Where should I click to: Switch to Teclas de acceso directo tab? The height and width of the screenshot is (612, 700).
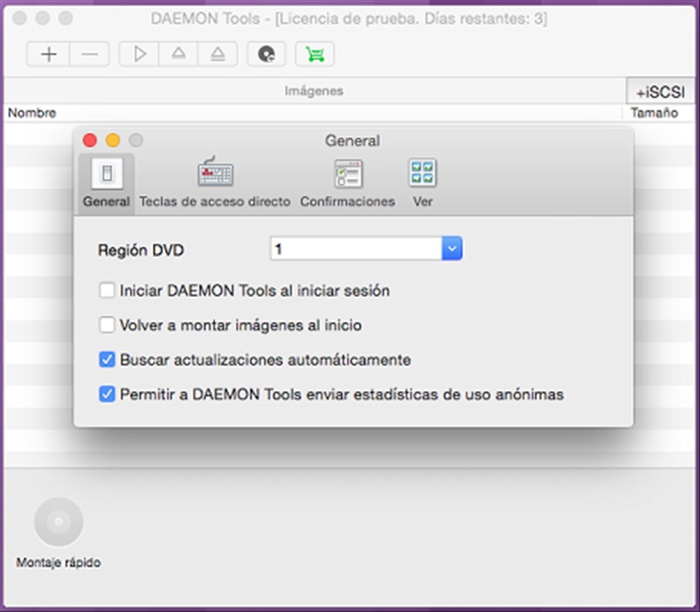(x=215, y=183)
